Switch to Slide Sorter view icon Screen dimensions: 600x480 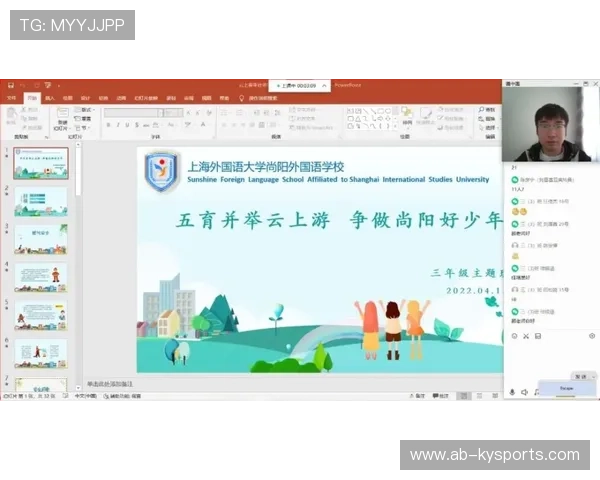pos(479,396)
